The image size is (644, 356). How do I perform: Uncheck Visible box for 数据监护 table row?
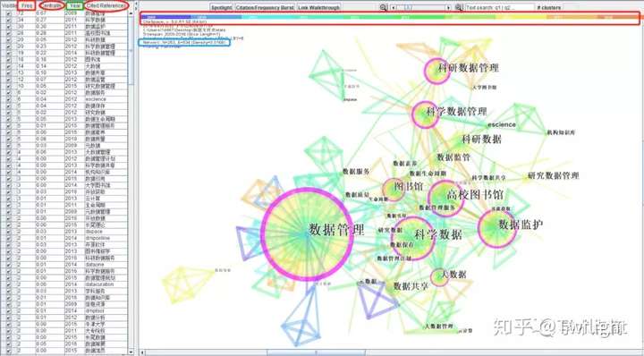pos(9,26)
